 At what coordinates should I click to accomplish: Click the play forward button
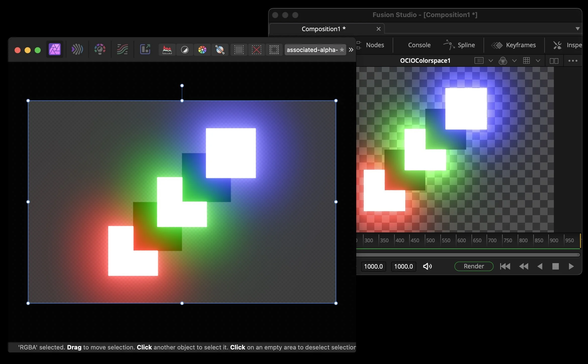click(571, 266)
